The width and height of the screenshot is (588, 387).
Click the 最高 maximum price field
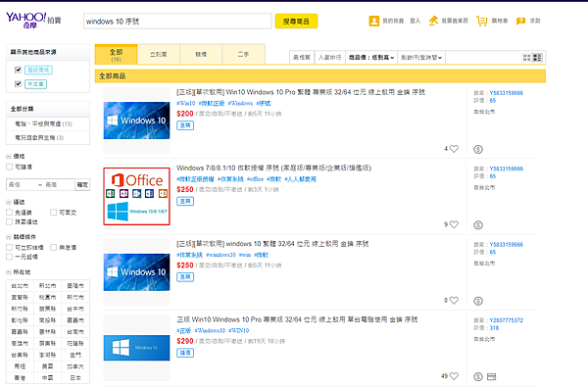tap(58, 184)
